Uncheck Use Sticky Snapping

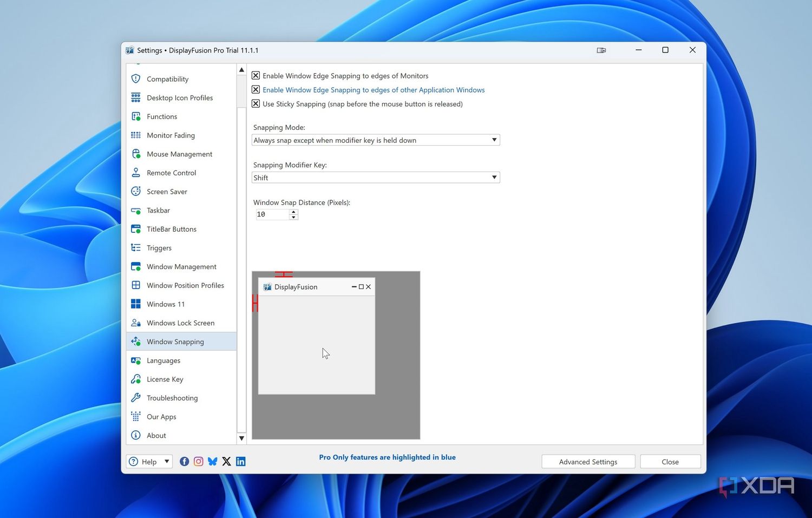(x=256, y=103)
